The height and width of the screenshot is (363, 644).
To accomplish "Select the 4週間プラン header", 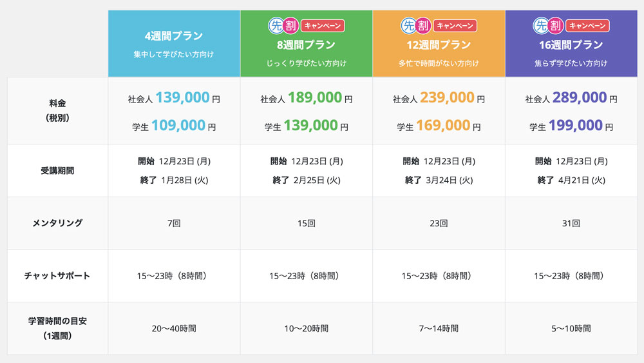I will pyautogui.click(x=174, y=43).
